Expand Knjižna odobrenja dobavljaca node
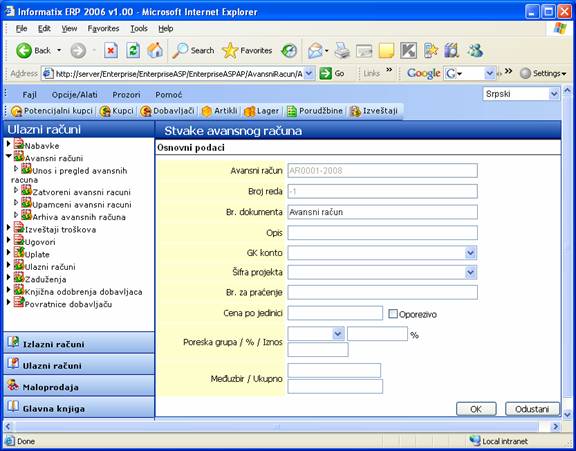576x451 pixels. coord(9,290)
